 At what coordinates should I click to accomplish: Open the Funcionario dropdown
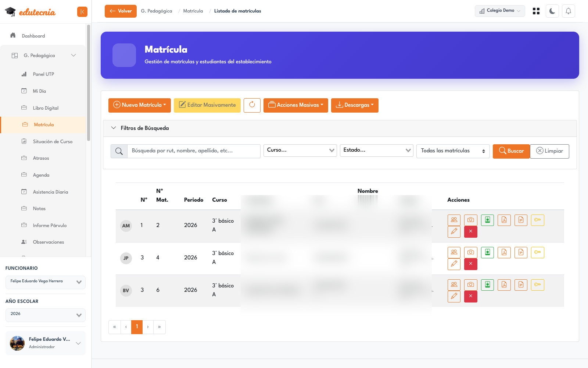[46, 282]
